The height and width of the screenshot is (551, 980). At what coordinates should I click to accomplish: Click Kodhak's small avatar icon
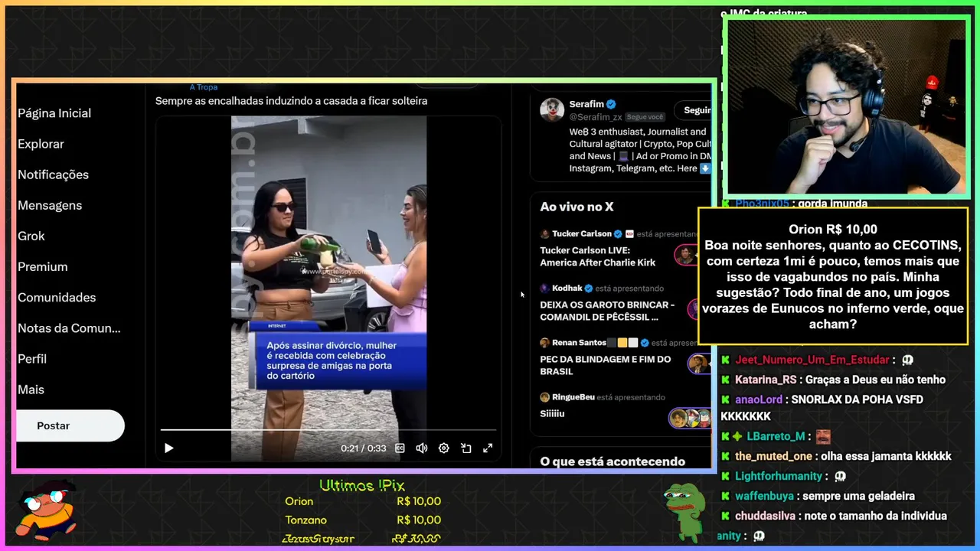pos(545,288)
